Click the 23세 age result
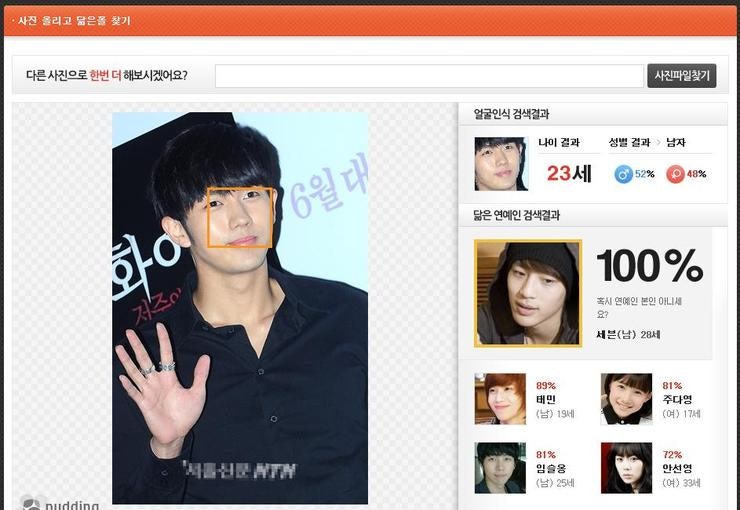 point(569,173)
